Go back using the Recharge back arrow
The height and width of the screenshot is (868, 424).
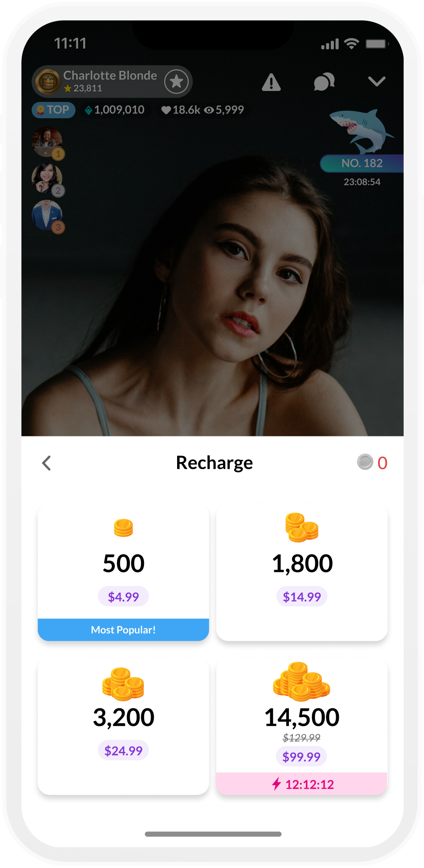pos(46,463)
